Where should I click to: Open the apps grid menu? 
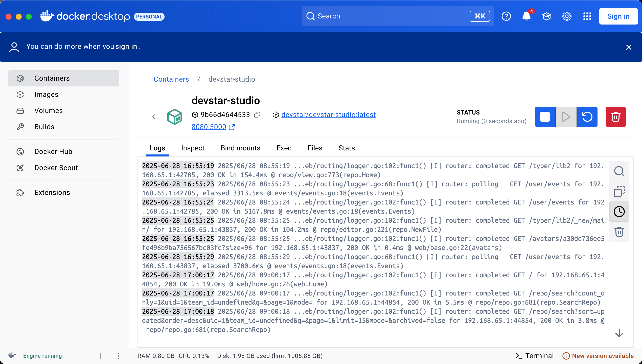(x=587, y=16)
